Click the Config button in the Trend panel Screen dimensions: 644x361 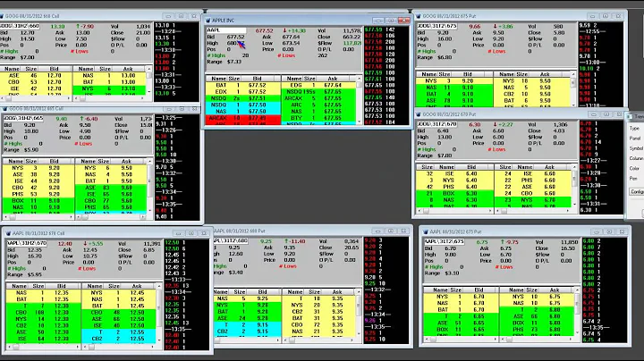click(x=637, y=191)
